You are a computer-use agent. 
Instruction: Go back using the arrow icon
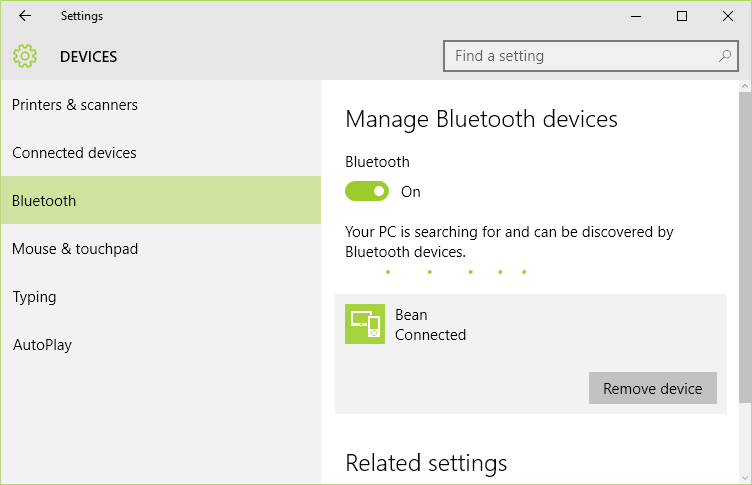coord(25,16)
